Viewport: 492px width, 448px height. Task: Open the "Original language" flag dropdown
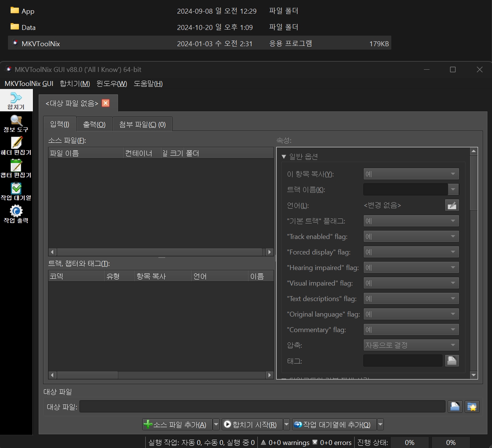click(x=411, y=314)
